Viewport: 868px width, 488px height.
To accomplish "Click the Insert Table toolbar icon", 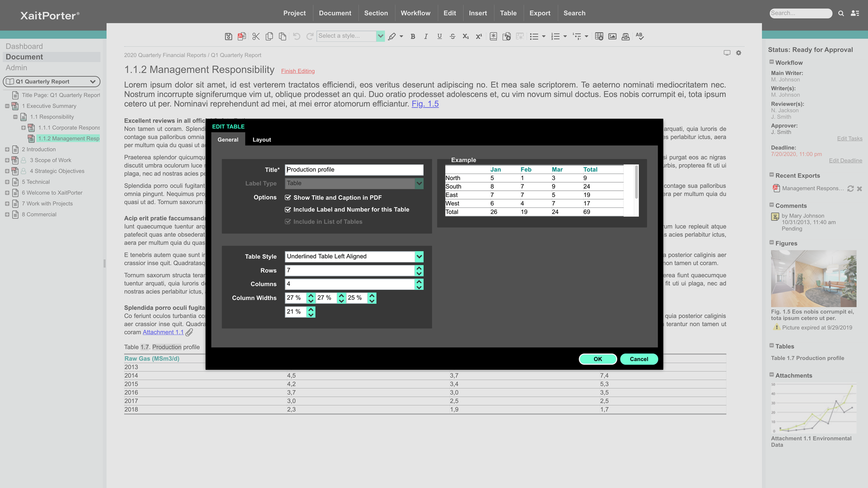I will click(x=599, y=37).
